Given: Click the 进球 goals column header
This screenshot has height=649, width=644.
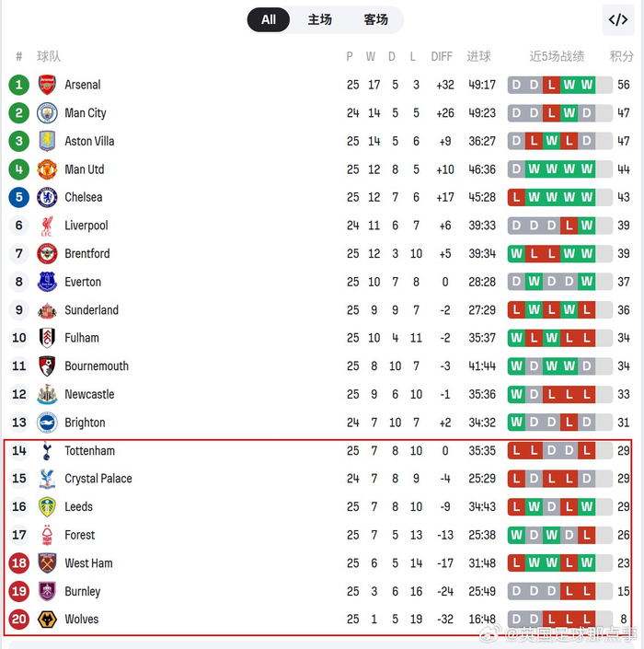Looking at the screenshot, I should click(x=479, y=56).
